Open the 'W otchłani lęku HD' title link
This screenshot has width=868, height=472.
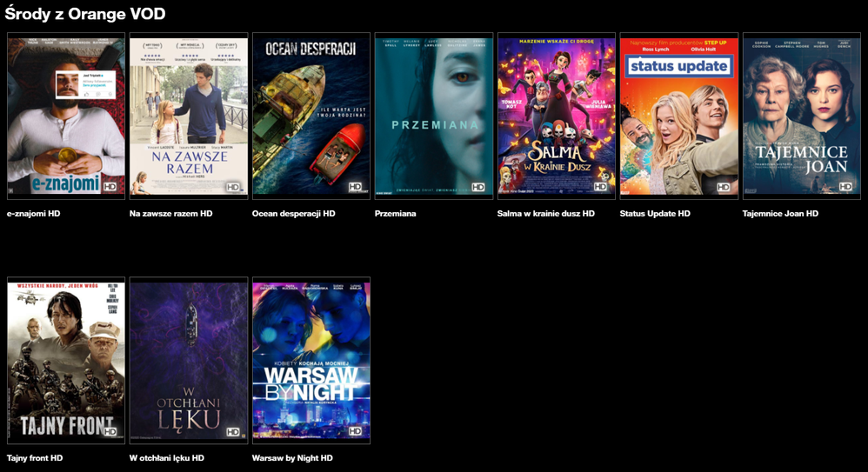pyautogui.click(x=167, y=458)
